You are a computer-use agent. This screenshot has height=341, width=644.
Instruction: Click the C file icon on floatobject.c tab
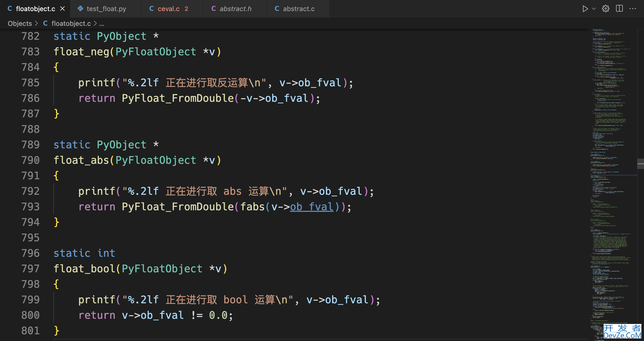pos(10,9)
